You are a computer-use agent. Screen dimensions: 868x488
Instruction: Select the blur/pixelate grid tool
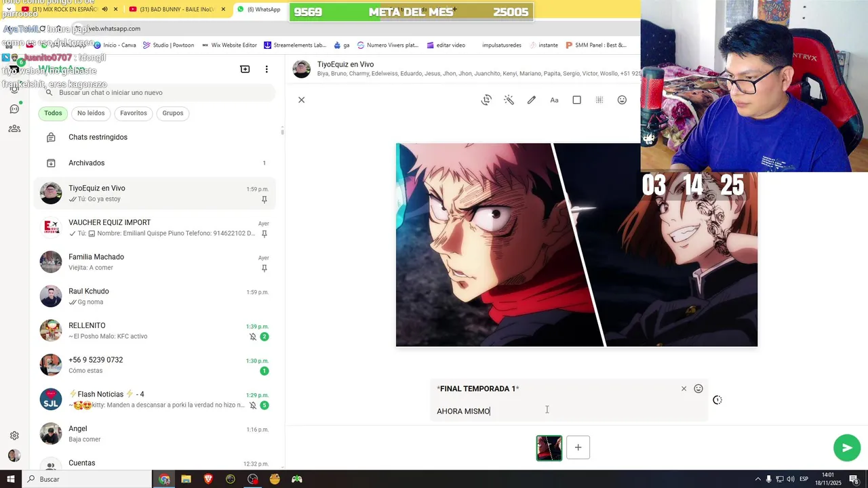tap(599, 100)
